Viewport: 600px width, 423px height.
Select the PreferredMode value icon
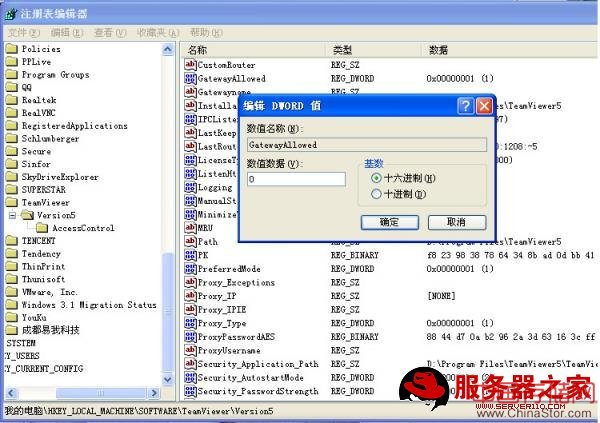190,268
